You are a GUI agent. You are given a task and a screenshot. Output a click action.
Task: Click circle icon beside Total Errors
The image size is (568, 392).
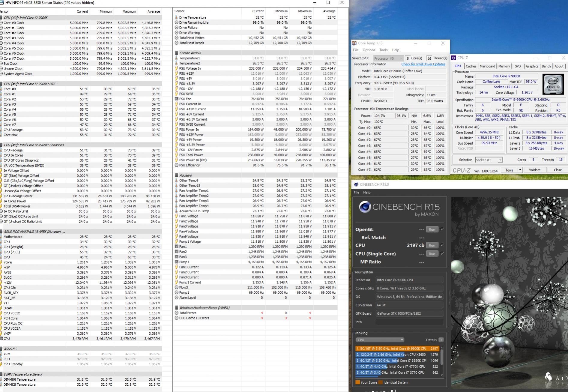point(177,313)
